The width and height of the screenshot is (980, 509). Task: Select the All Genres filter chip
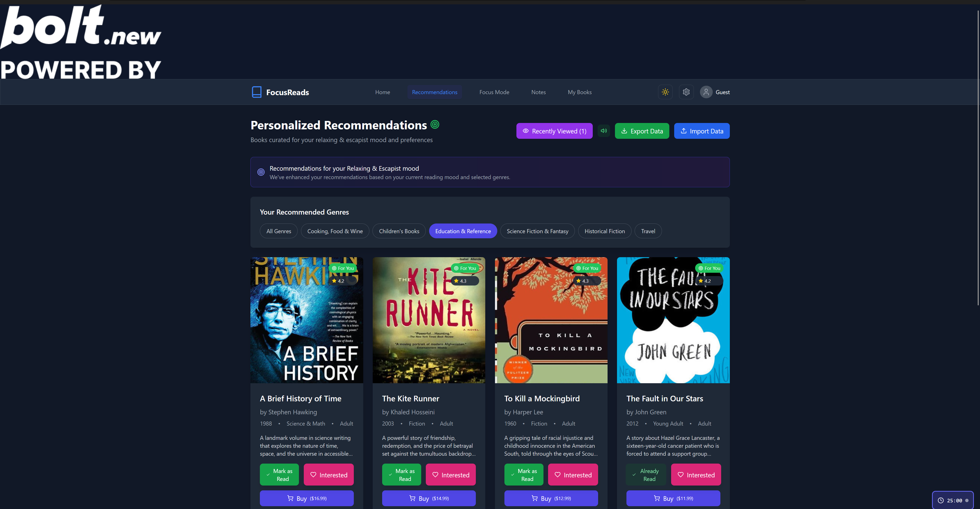(x=279, y=231)
